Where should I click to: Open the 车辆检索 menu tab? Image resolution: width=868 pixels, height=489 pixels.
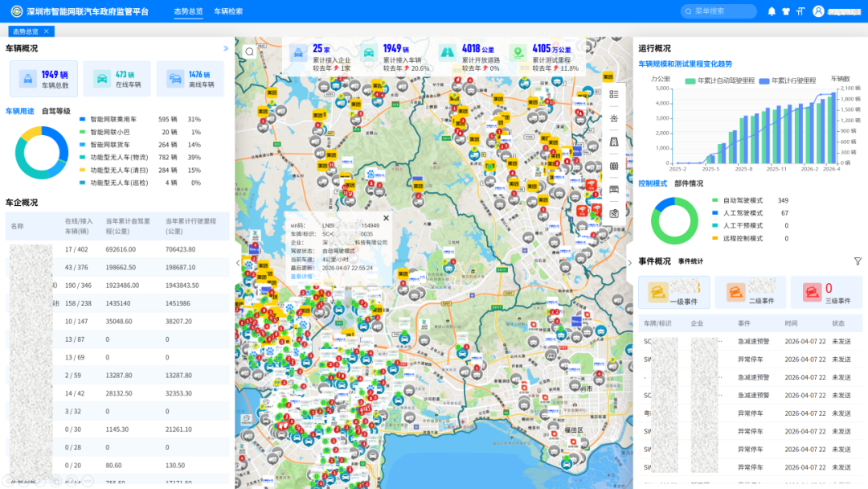(x=228, y=11)
